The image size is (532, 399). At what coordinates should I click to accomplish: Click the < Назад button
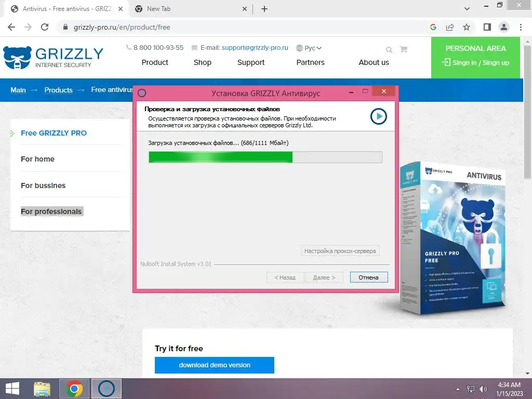[285, 277]
